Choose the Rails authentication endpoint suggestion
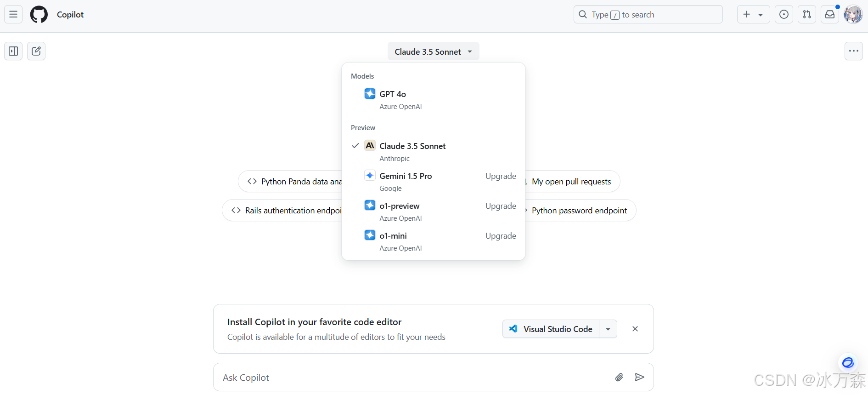Viewport: 868px width, 395px height. [282, 211]
